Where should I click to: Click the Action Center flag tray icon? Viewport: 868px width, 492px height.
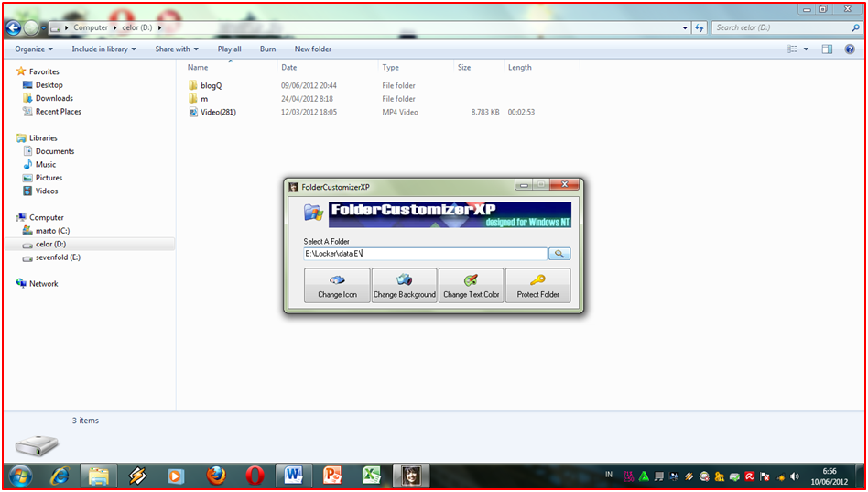point(765,476)
